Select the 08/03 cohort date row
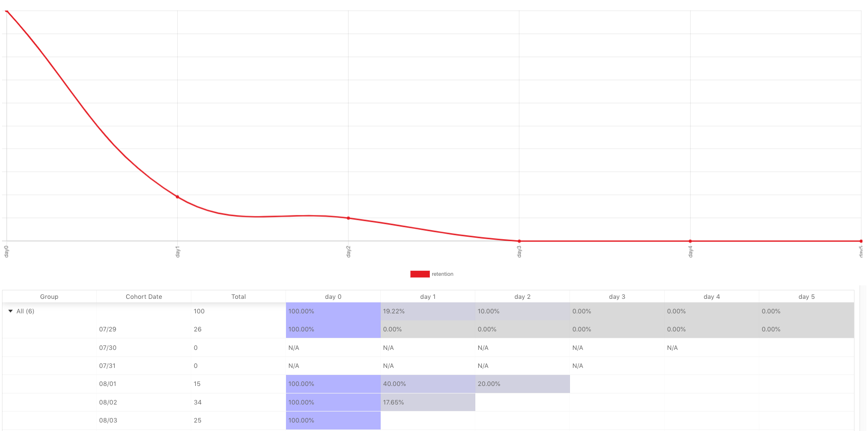 tap(428, 420)
